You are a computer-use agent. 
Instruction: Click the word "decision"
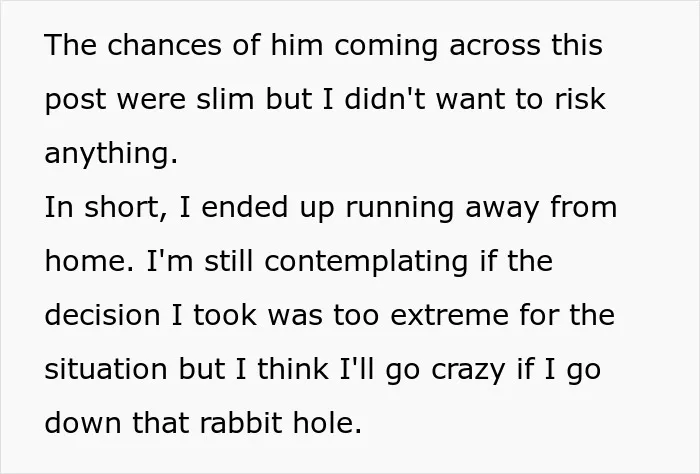pyautogui.click(x=102, y=315)
